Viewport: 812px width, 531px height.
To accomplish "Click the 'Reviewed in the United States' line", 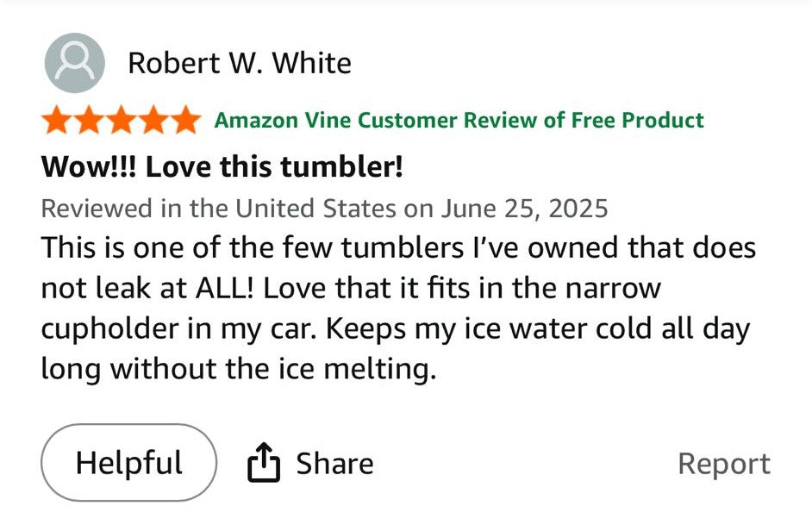I will tap(219, 208).
